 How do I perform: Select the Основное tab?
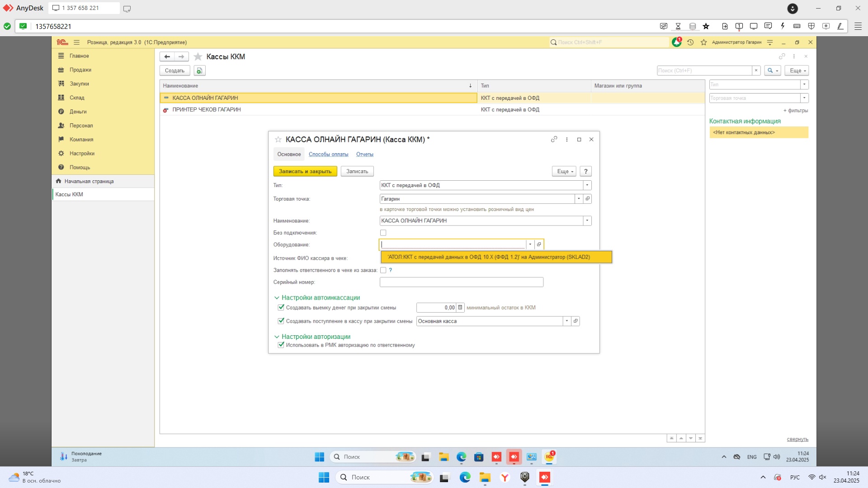[x=289, y=155]
